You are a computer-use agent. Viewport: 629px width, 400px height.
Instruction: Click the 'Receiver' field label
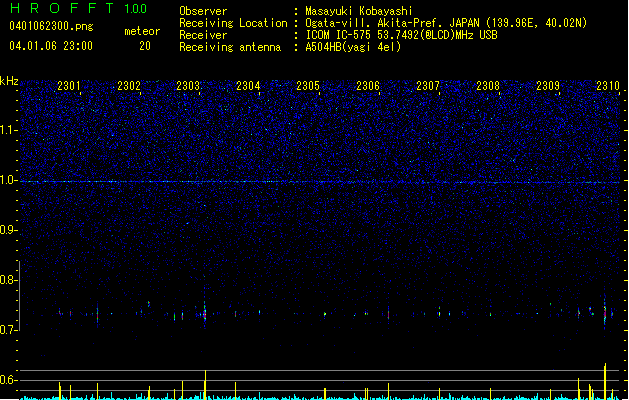point(203,35)
